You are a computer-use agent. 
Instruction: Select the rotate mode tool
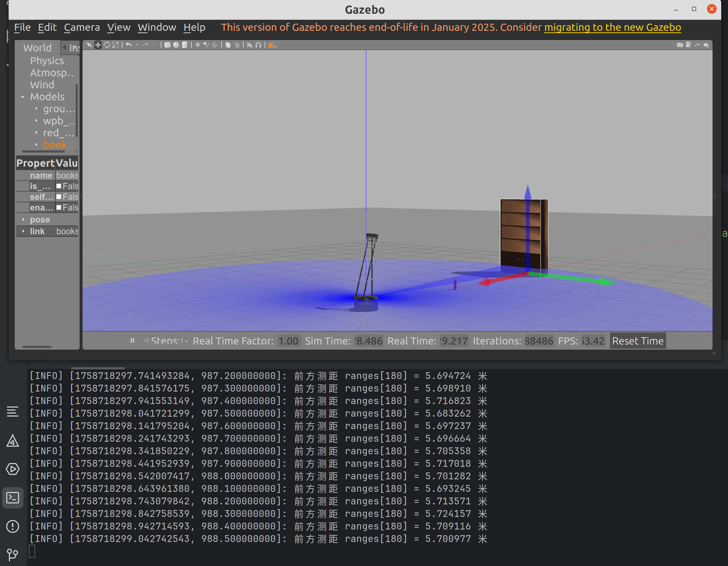107,45
